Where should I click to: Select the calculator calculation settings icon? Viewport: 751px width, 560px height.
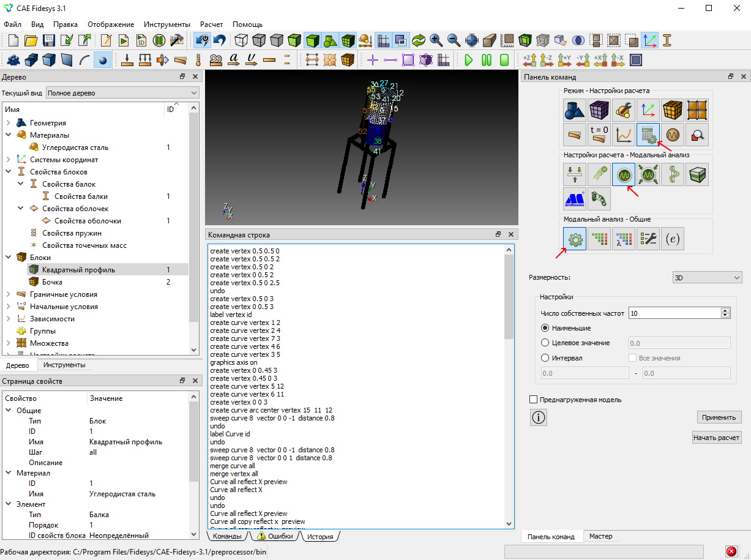pyautogui.click(x=648, y=135)
